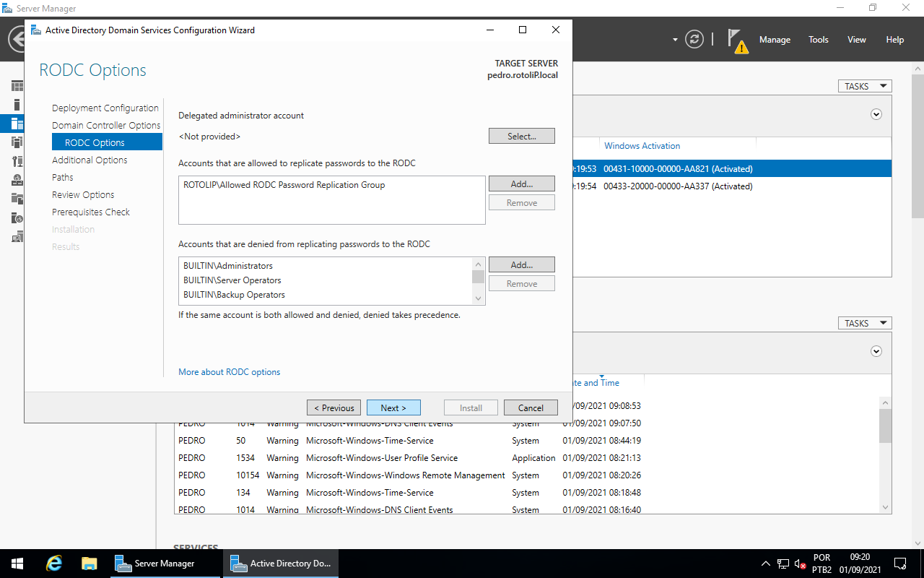Open the notifications flag with warning
The height and width of the screenshot is (578, 924).
[736, 40]
